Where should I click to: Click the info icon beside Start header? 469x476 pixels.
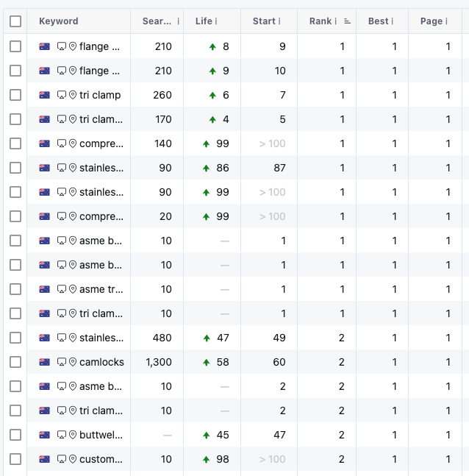tap(279, 21)
